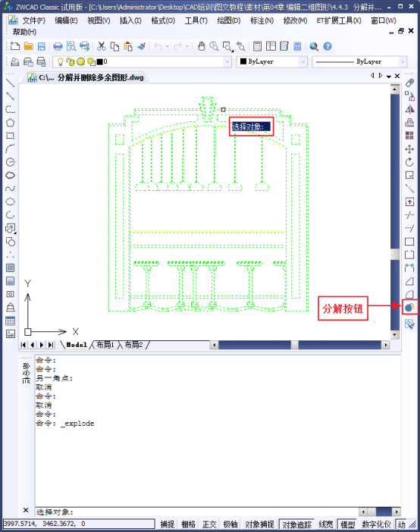The height and width of the screenshot is (532, 420).
Task: Toggle 正交 ortho mode in status bar
Action: 209,524
